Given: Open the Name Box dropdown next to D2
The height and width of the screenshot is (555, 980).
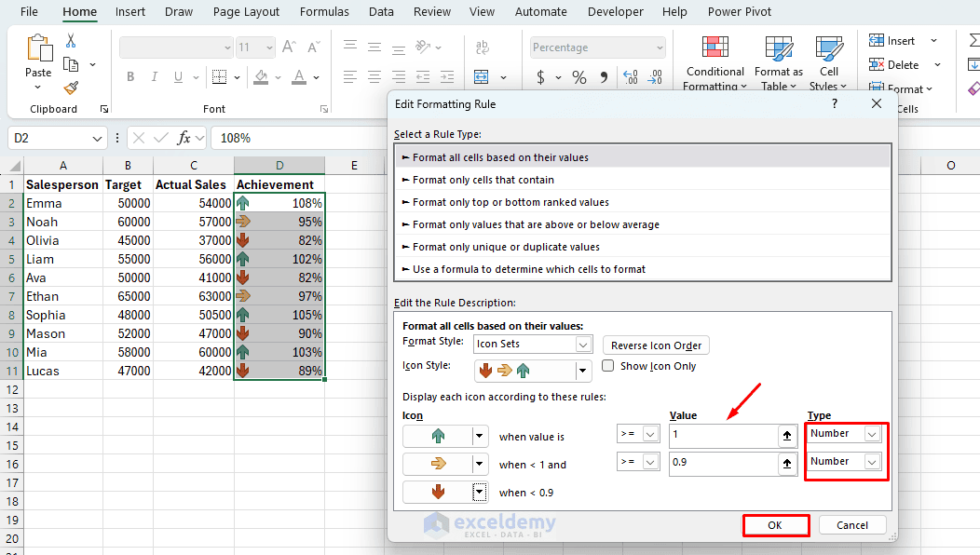Looking at the screenshot, I should pyautogui.click(x=97, y=138).
